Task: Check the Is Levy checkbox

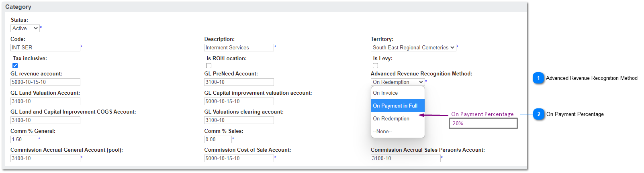Action: 375,65
